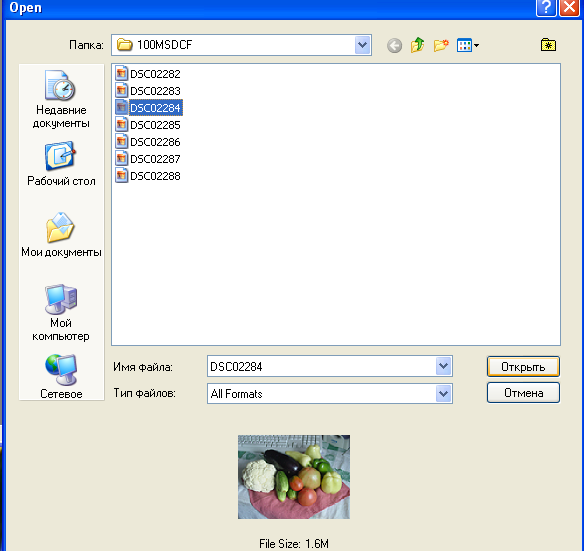This screenshot has height=551, width=584.
Task: Open Мои документы location
Action: 61,235
